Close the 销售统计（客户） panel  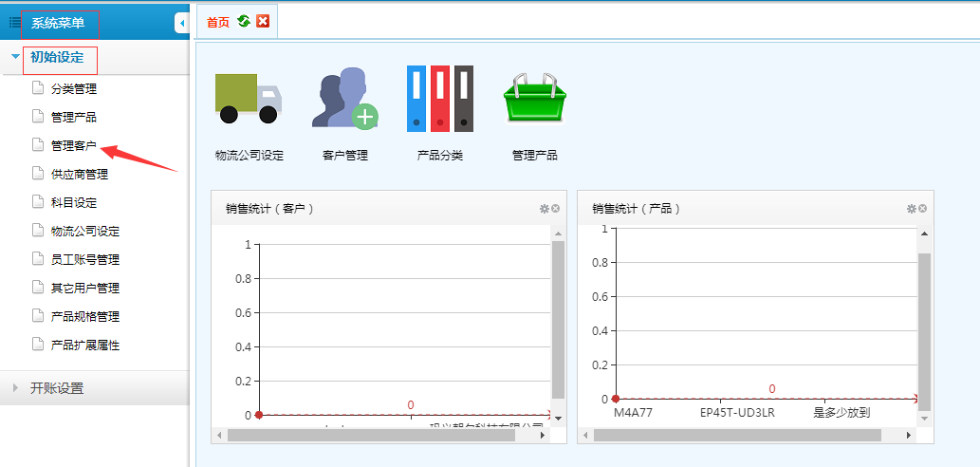click(556, 209)
